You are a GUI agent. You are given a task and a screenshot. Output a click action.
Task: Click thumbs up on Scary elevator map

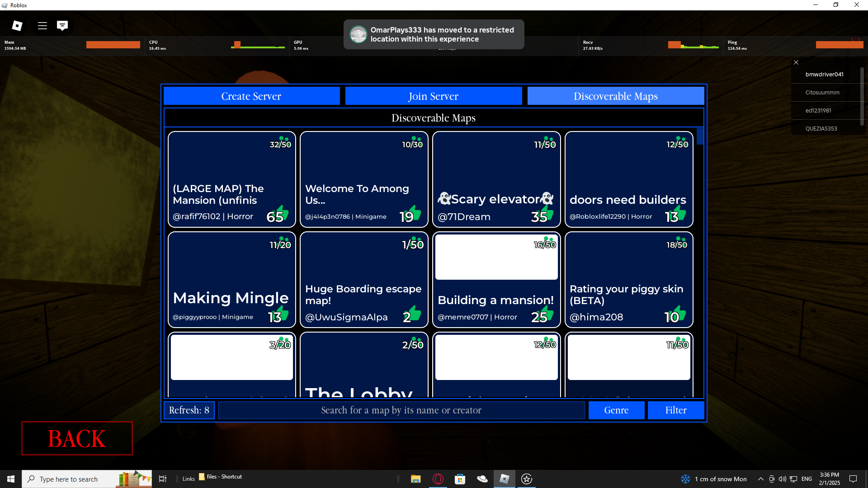point(547,213)
